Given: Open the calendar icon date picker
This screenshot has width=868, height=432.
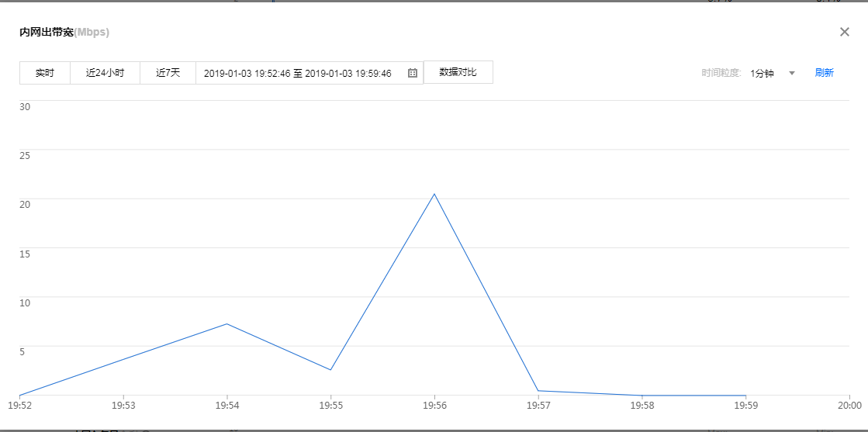Looking at the screenshot, I should 413,73.
